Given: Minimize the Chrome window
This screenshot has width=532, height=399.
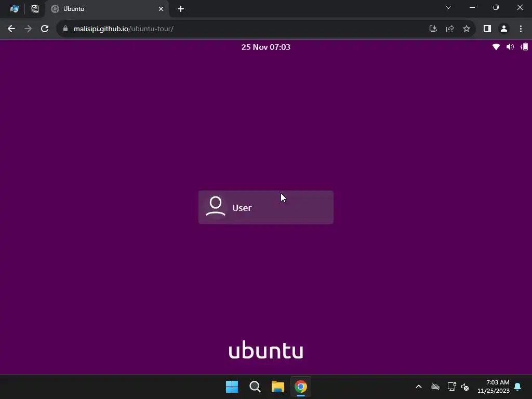Looking at the screenshot, I should click(472, 7).
